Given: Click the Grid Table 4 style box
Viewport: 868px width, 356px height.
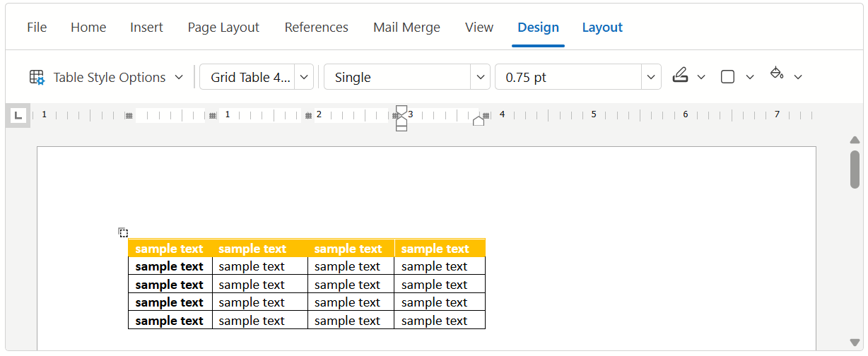Looking at the screenshot, I should (x=247, y=77).
